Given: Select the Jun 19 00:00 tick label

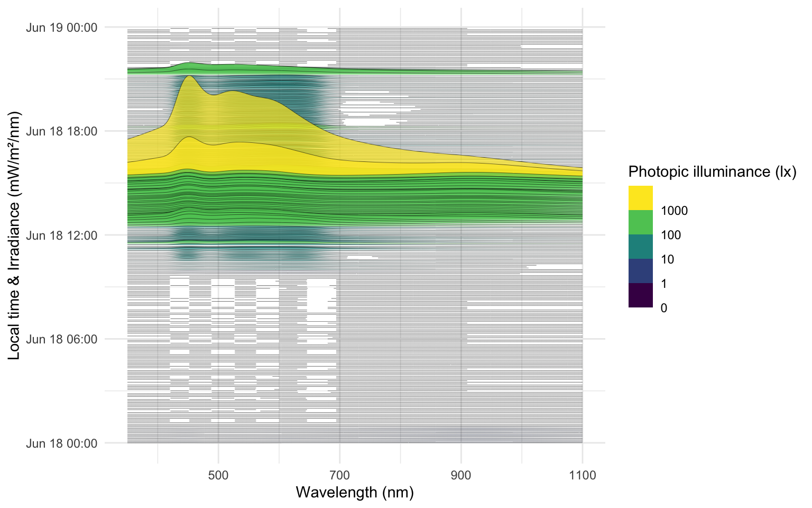Looking at the screenshot, I should 61,28.
